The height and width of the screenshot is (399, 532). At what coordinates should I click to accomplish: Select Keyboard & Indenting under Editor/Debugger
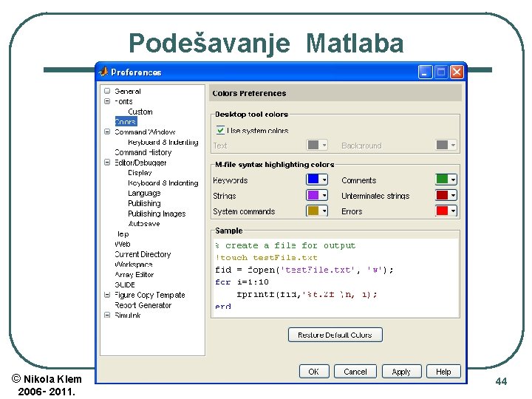point(163,183)
